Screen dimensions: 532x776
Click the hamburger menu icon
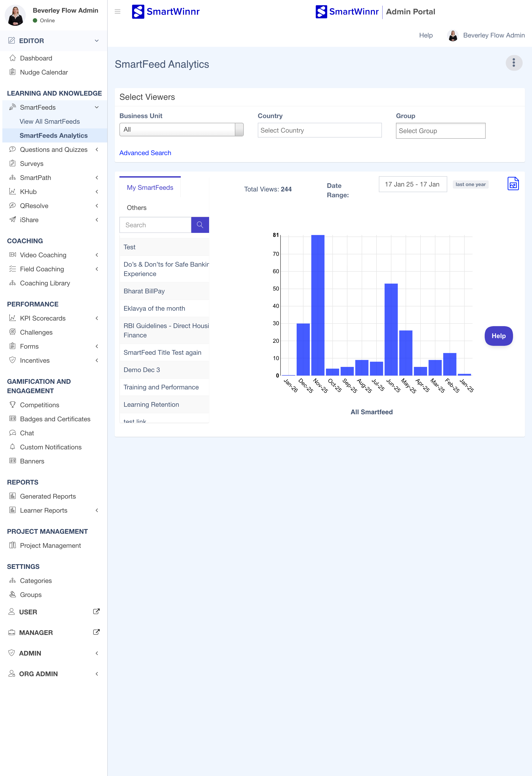118,12
